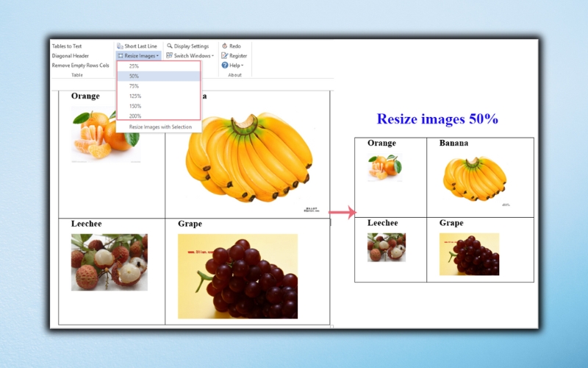Click the Redo label
588x368 pixels.
(235, 46)
